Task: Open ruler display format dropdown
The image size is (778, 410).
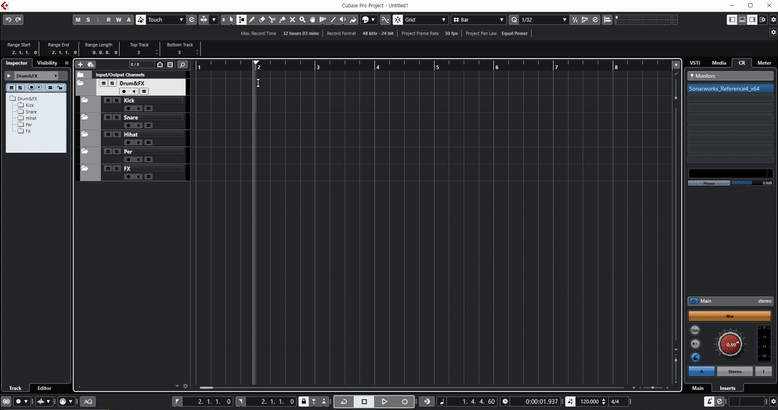Action: point(675,65)
